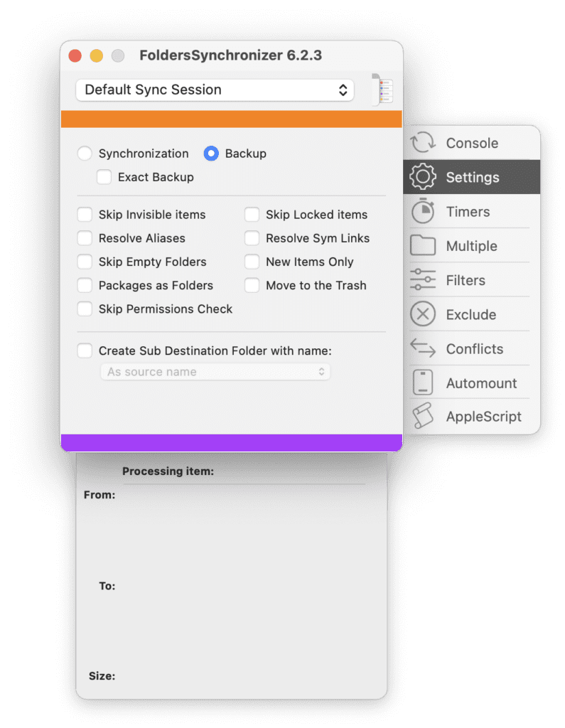Open the As source name dropdown

[215, 372]
